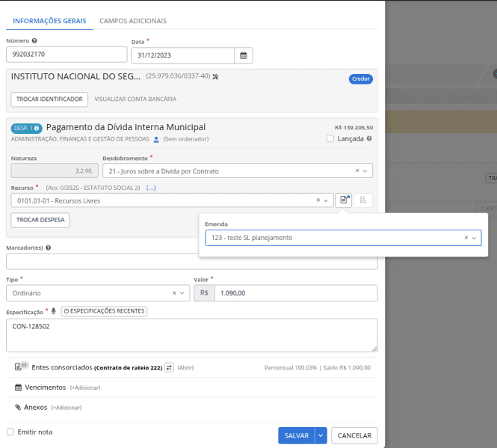The image size is (497, 448).
Task: Clear the Emenda selection with the X
Action: [466, 238]
